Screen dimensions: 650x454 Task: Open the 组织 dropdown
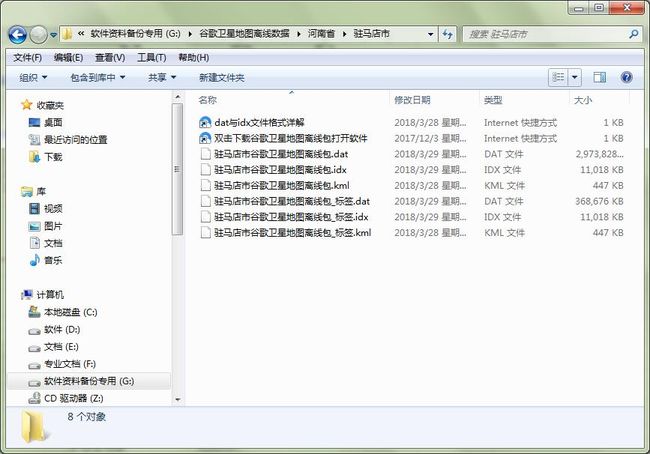33,78
